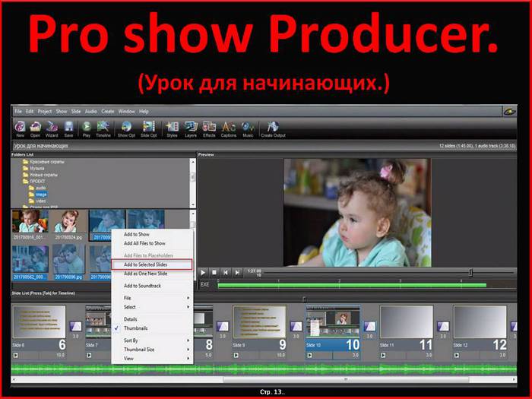The image size is (532, 399).
Task: Expand the Thumbnail Size submenu
Action: pos(152,350)
